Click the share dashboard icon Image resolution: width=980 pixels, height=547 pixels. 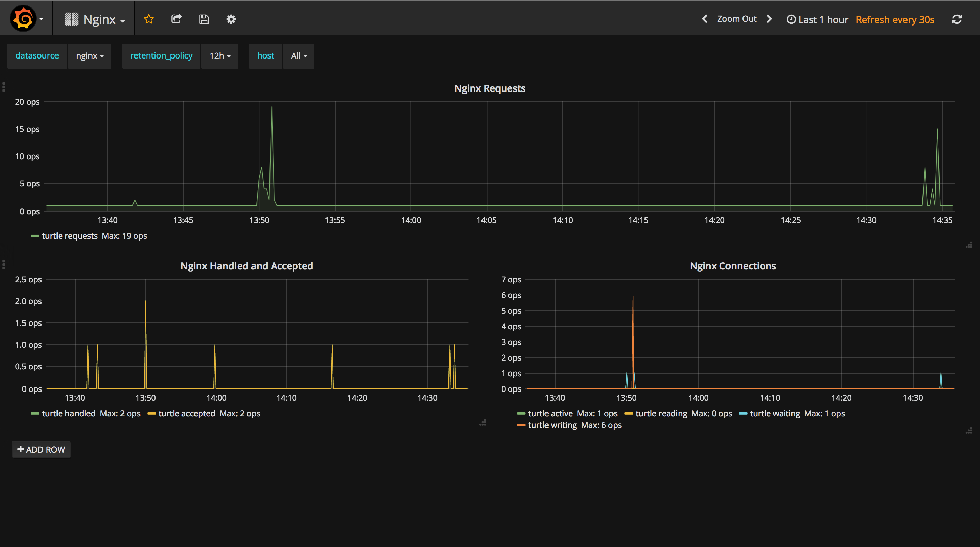pyautogui.click(x=176, y=19)
